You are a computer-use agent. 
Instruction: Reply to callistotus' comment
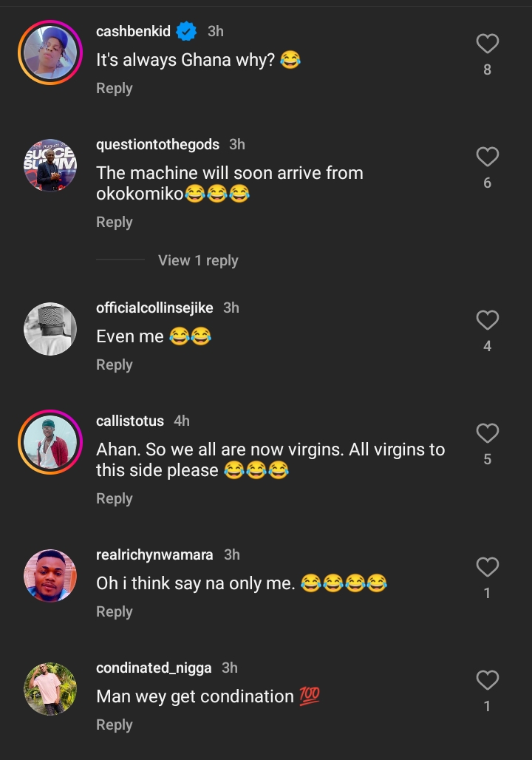(114, 498)
